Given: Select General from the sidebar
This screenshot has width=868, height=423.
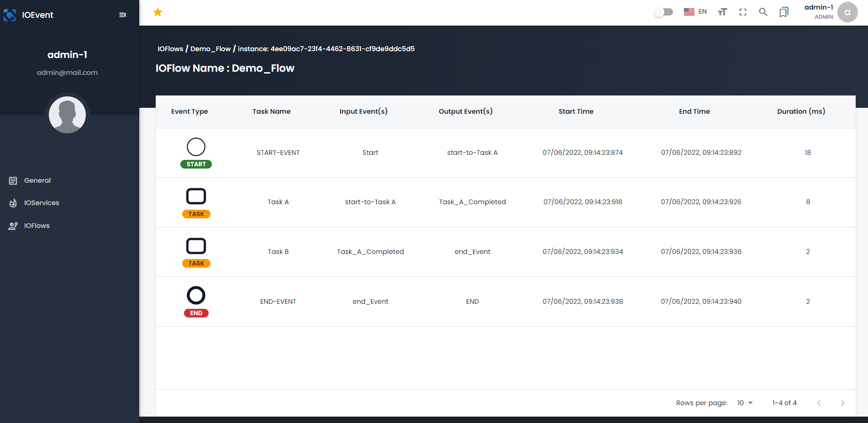Looking at the screenshot, I should coord(37,180).
